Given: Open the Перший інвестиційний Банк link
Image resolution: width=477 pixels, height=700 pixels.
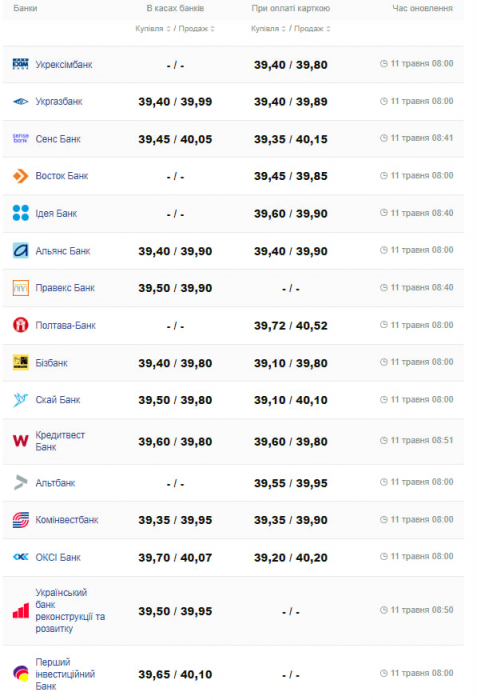Looking at the screenshot, I should click(x=65, y=674).
